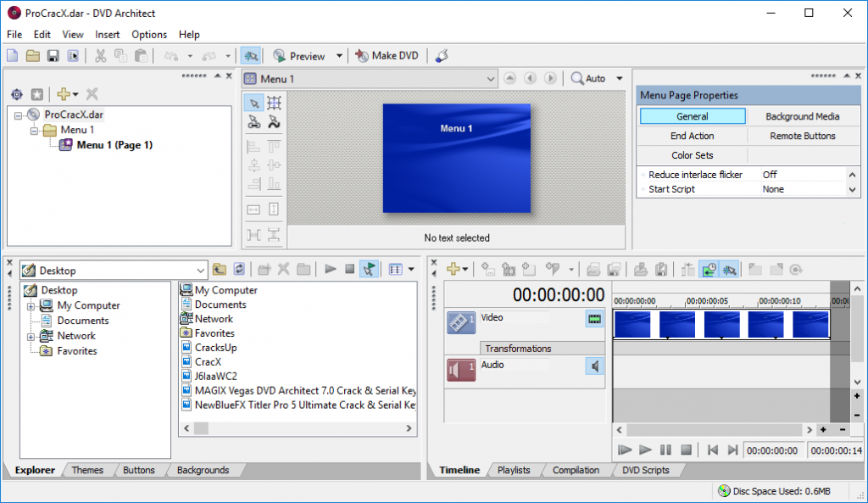
Task: Save the project with the floppy disk icon
Action: 53,55
